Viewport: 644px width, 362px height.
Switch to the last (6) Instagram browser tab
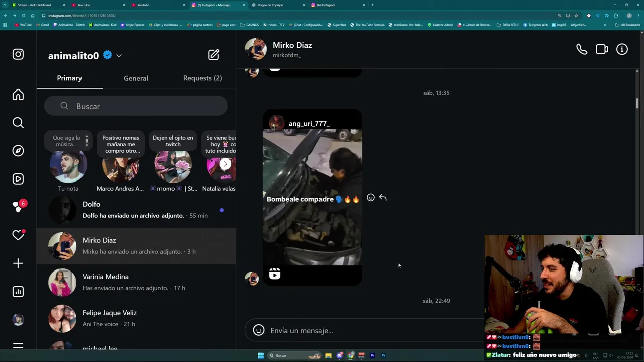(x=338, y=5)
